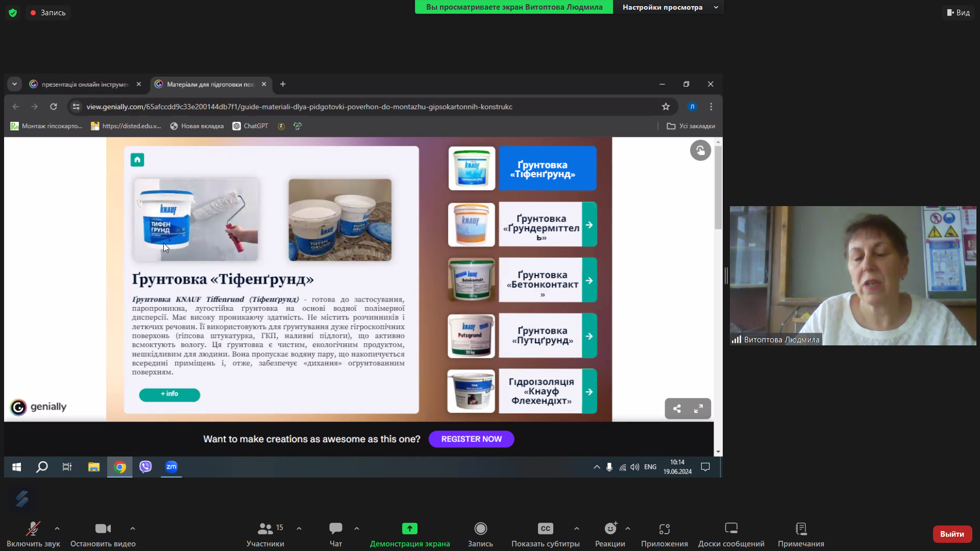Click the green home icon on the slide

(137, 160)
